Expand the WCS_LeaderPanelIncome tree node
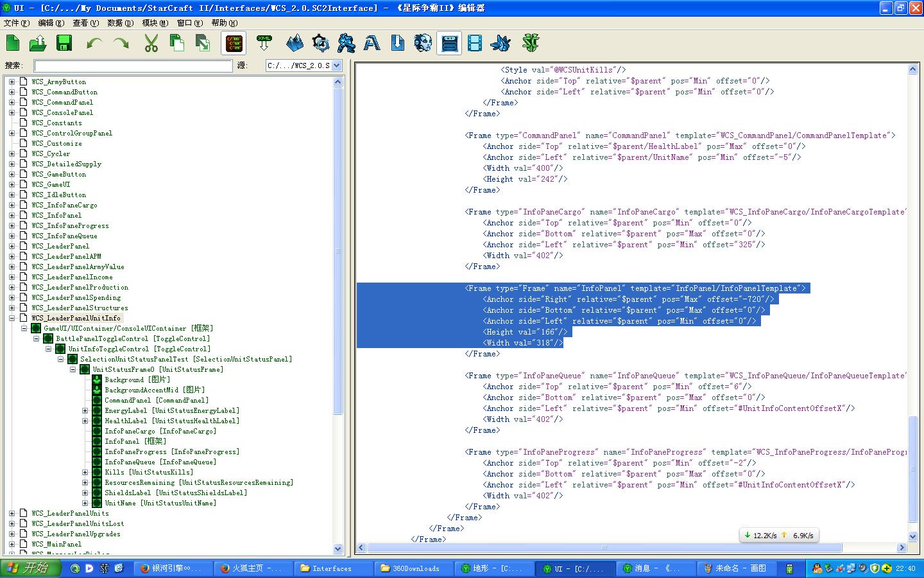 (x=12, y=277)
